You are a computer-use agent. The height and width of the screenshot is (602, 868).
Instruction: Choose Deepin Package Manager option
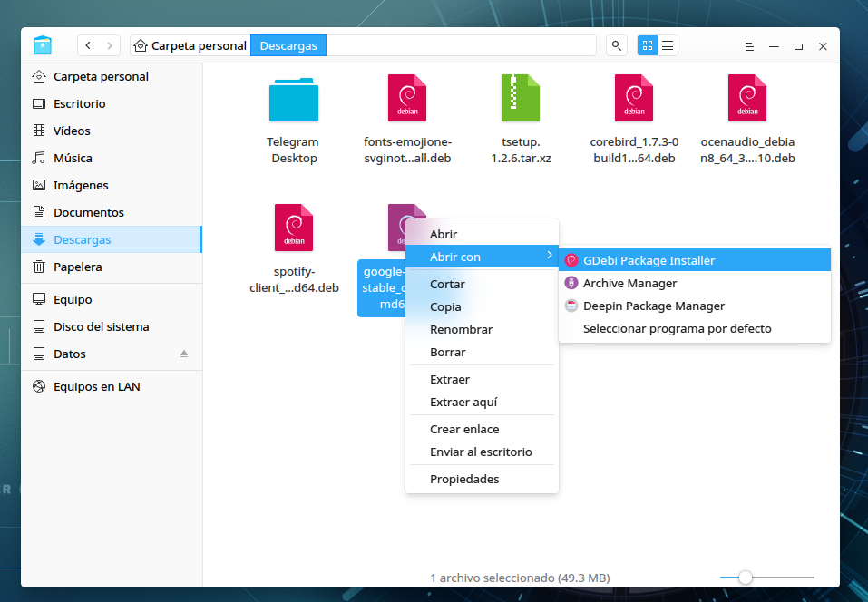pos(653,306)
